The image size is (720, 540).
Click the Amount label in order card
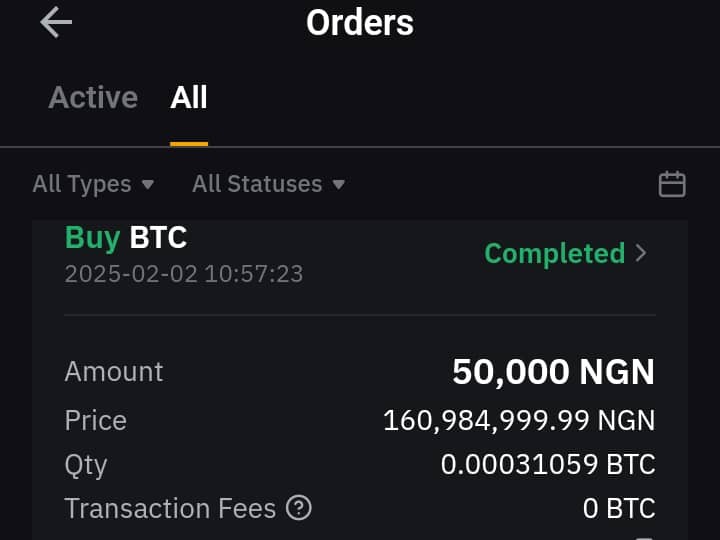[x=114, y=371]
